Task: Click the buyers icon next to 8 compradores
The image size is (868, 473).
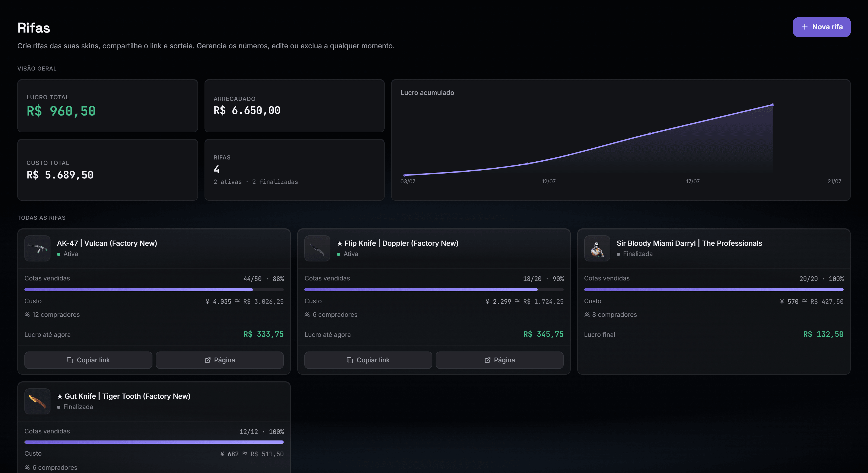Action: click(x=587, y=315)
